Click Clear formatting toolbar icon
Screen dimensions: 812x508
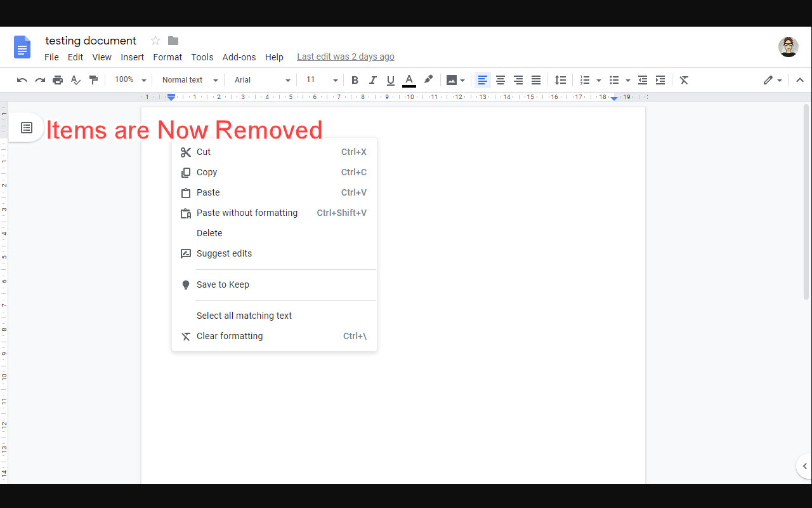pos(684,80)
